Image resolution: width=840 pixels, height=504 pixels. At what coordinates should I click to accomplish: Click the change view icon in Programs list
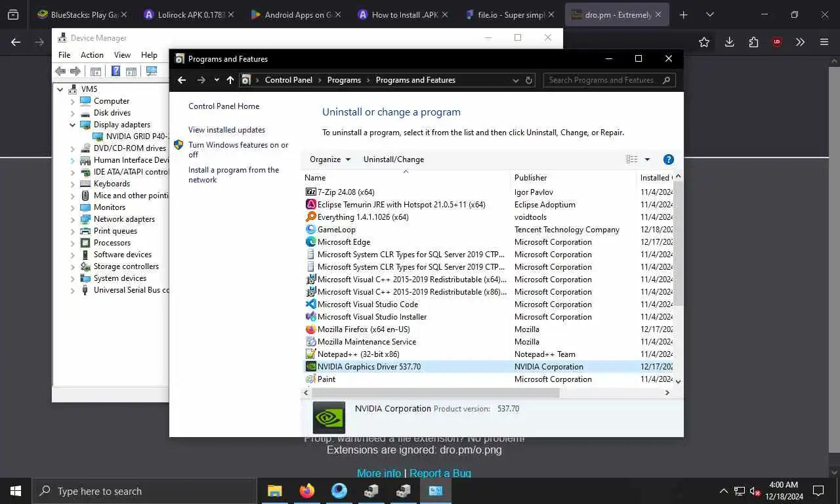pos(631,159)
